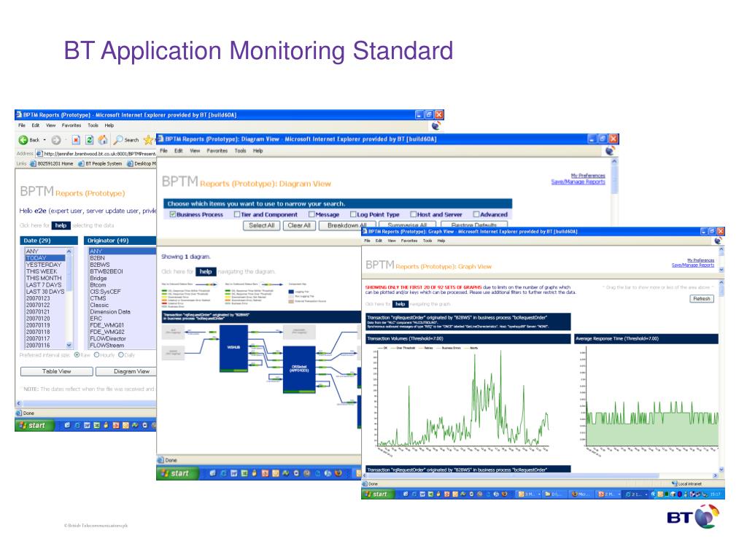
Task: Open My Preferences link in Graph View
Action: (x=700, y=260)
